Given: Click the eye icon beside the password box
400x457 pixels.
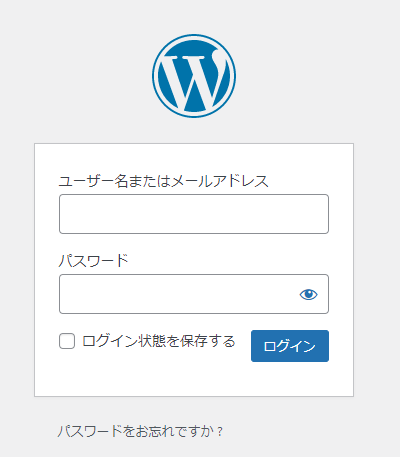Looking at the screenshot, I should point(308,294).
